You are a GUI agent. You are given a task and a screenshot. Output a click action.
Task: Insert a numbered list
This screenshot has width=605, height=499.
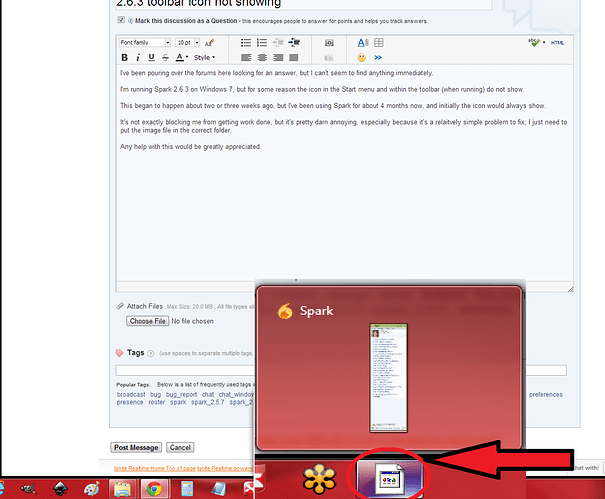click(x=262, y=42)
